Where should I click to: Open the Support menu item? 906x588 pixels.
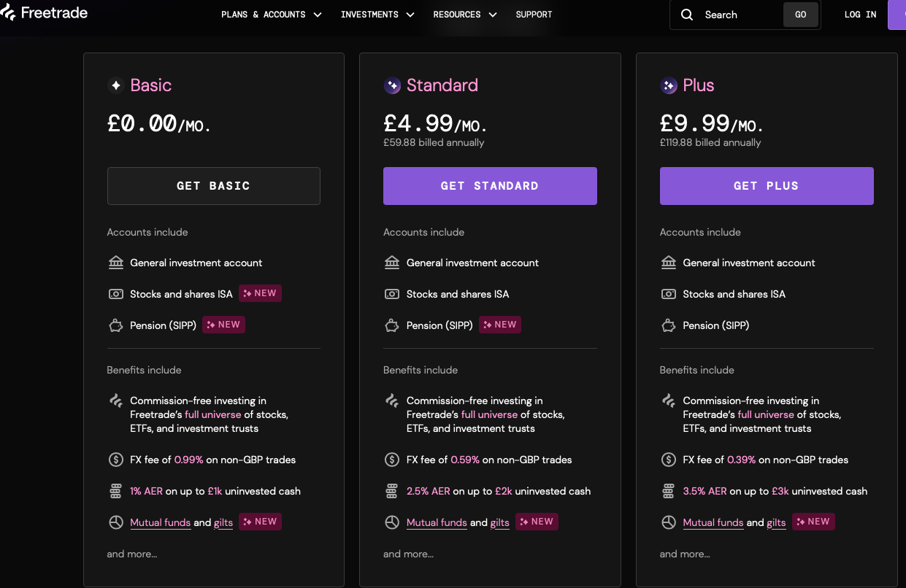pyautogui.click(x=534, y=15)
